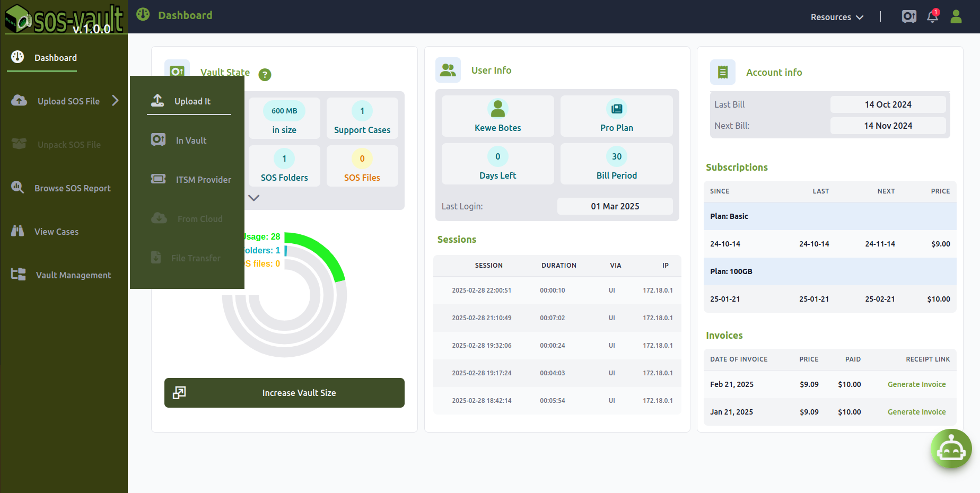This screenshot has height=493, width=980.
Task: Click the DATE OF INVOICE column header
Action: coord(739,359)
